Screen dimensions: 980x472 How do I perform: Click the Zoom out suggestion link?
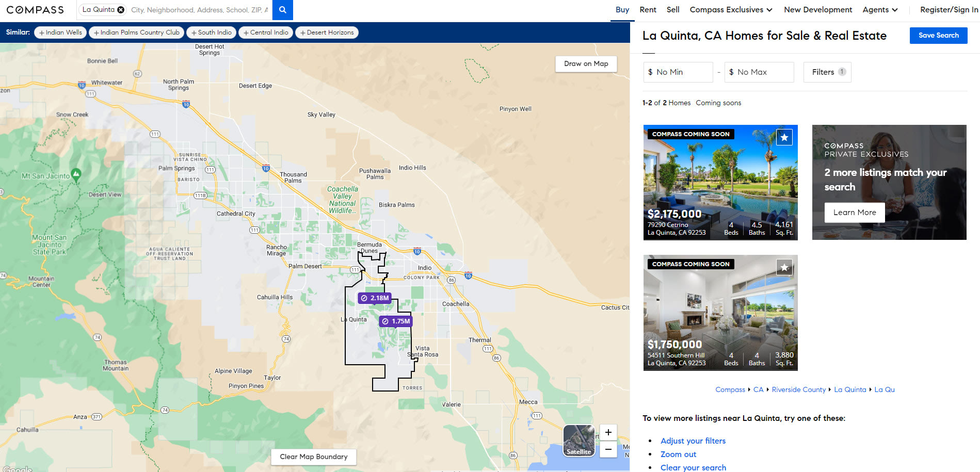(678, 454)
